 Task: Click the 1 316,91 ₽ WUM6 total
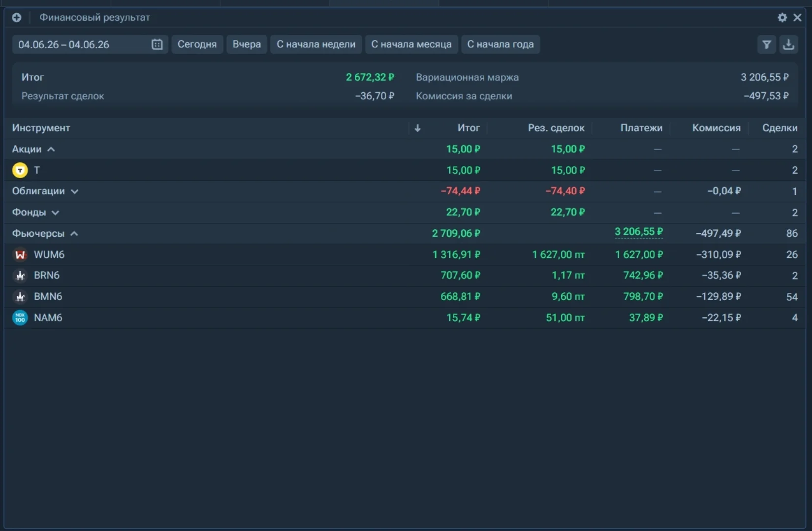[456, 254]
